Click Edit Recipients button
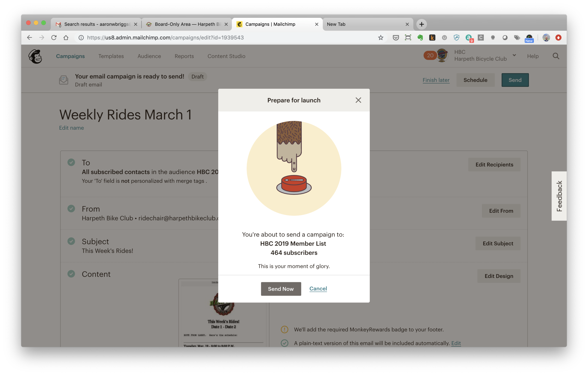 coord(494,165)
